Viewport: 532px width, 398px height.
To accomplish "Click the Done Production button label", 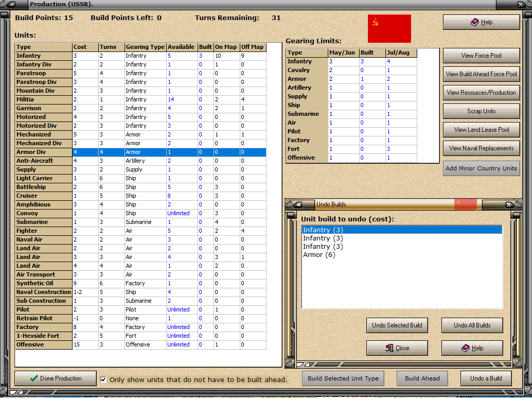I will point(61,378).
